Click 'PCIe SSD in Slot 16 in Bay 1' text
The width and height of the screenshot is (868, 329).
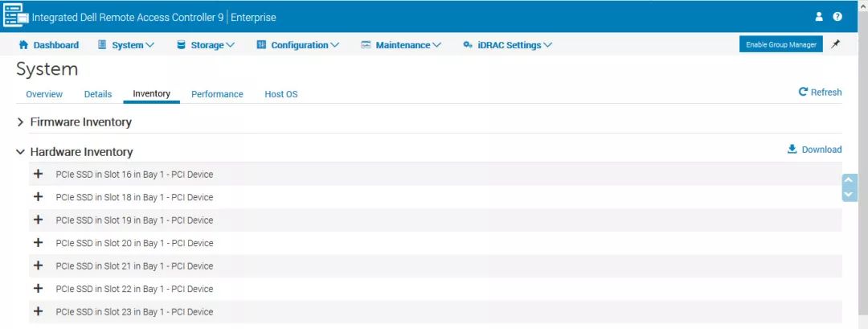(x=110, y=175)
